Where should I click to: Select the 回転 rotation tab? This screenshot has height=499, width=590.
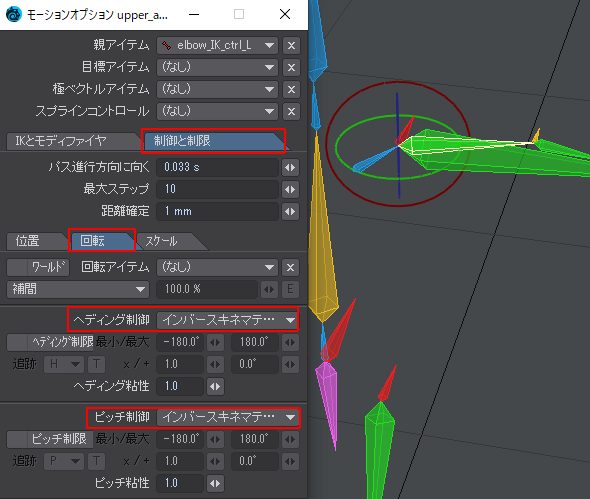click(x=102, y=241)
